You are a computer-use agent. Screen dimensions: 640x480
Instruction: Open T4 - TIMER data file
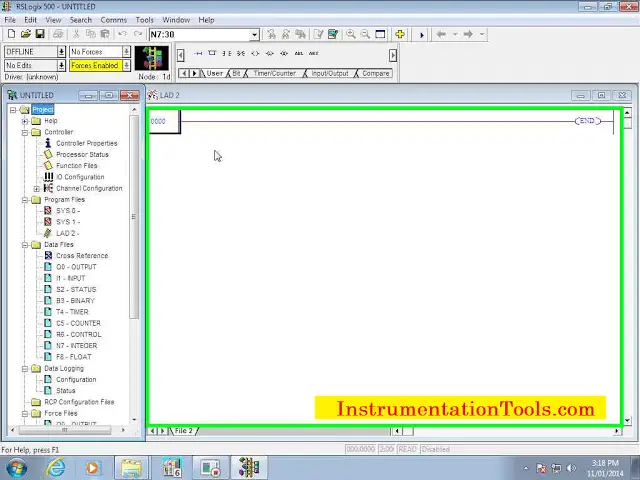tap(72, 312)
